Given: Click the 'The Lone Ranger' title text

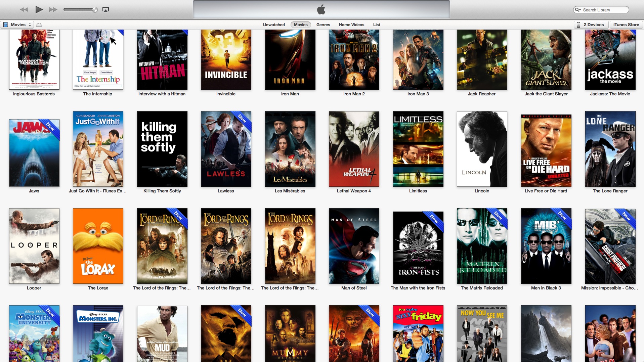Looking at the screenshot, I should [x=610, y=191].
